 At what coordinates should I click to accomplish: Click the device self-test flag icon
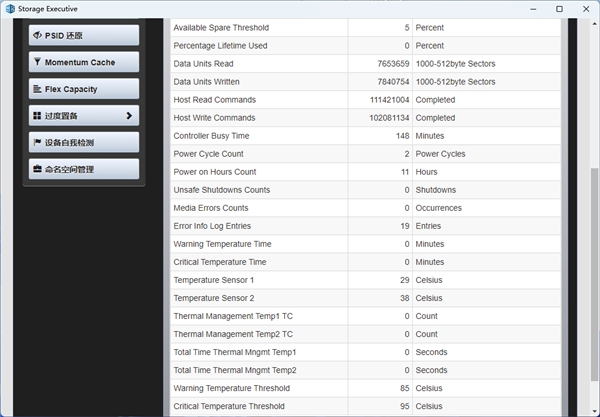click(x=37, y=142)
